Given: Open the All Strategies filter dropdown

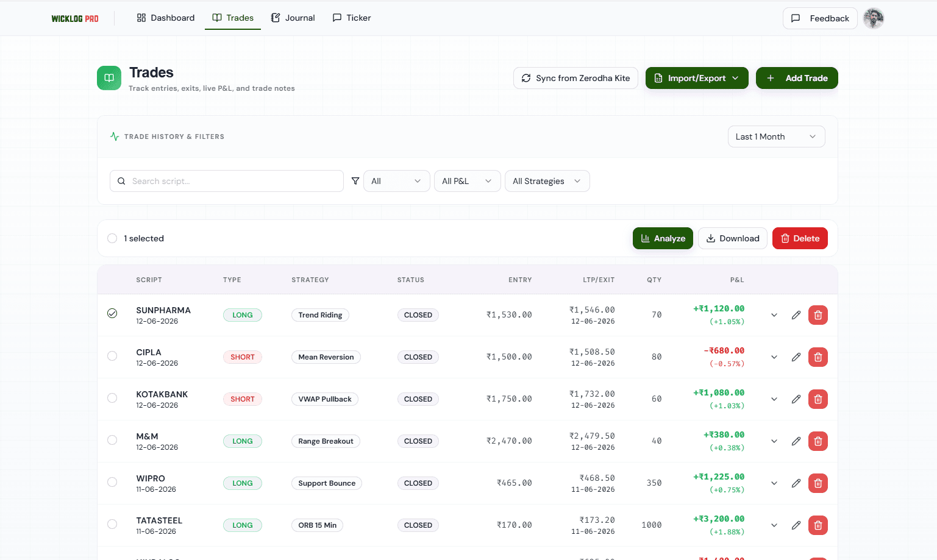Looking at the screenshot, I should click(x=547, y=181).
